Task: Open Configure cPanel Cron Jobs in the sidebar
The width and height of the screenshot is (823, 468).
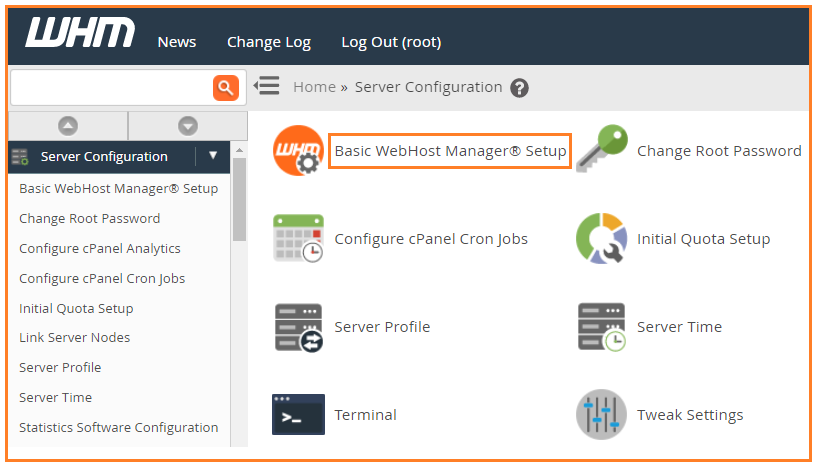Action: click(x=102, y=279)
